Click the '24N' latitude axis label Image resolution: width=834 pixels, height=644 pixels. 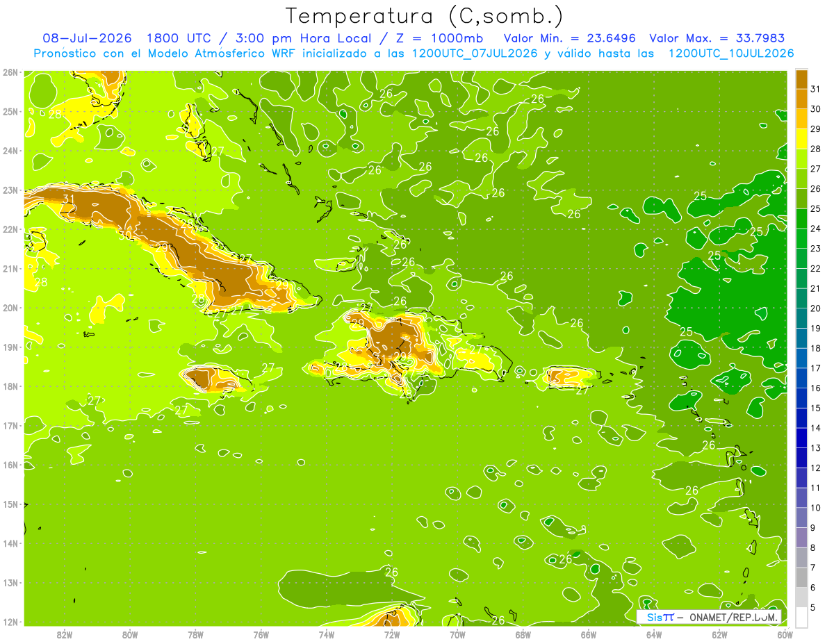click(10, 151)
